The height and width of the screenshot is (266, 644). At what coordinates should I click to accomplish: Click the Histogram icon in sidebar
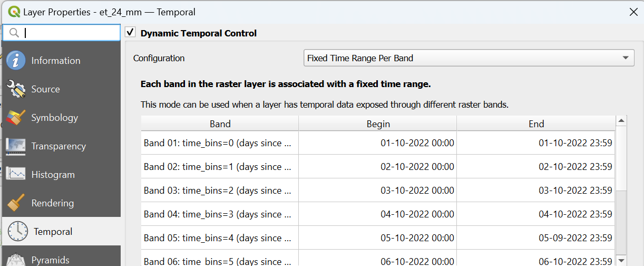click(x=16, y=175)
